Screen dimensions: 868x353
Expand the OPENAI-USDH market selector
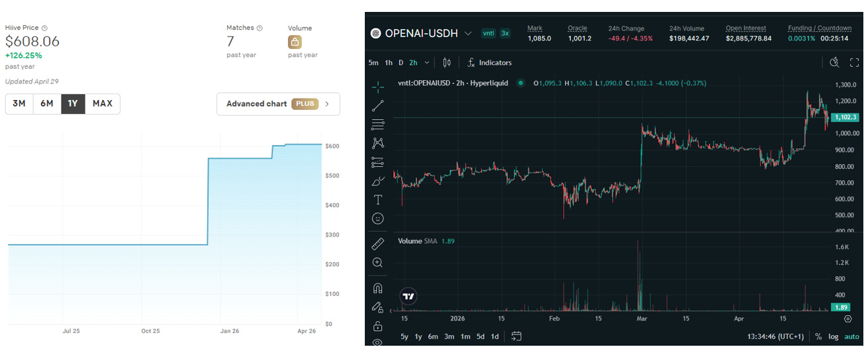pyautogui.click(x=468, y=33)
